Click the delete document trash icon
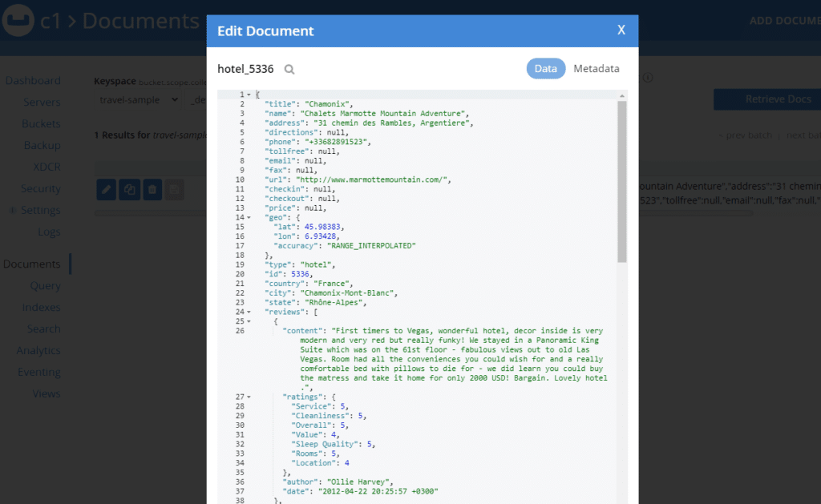Image resolution: width=821 pixels, height=504 pixels. [151, 189]
